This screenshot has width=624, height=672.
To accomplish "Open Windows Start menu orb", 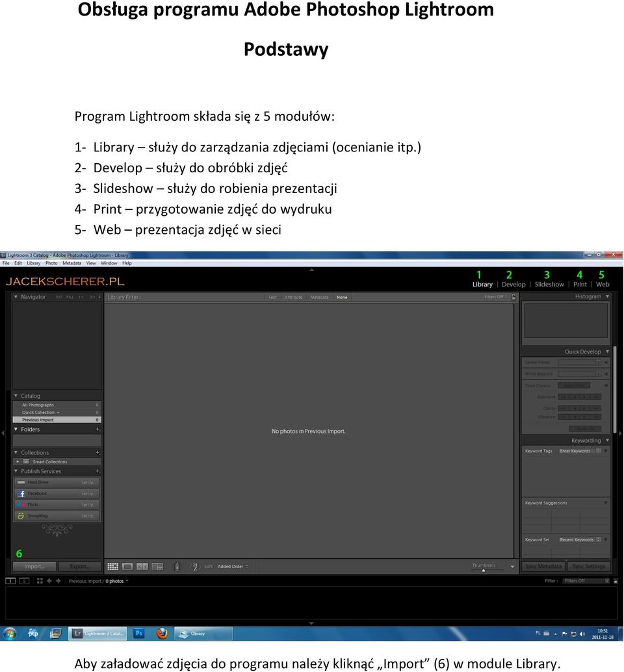I will 10,634.
